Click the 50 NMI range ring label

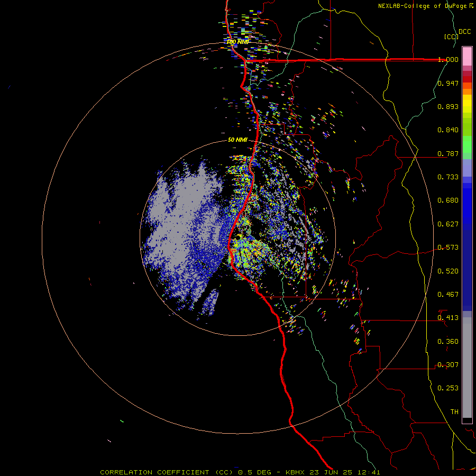237,140
